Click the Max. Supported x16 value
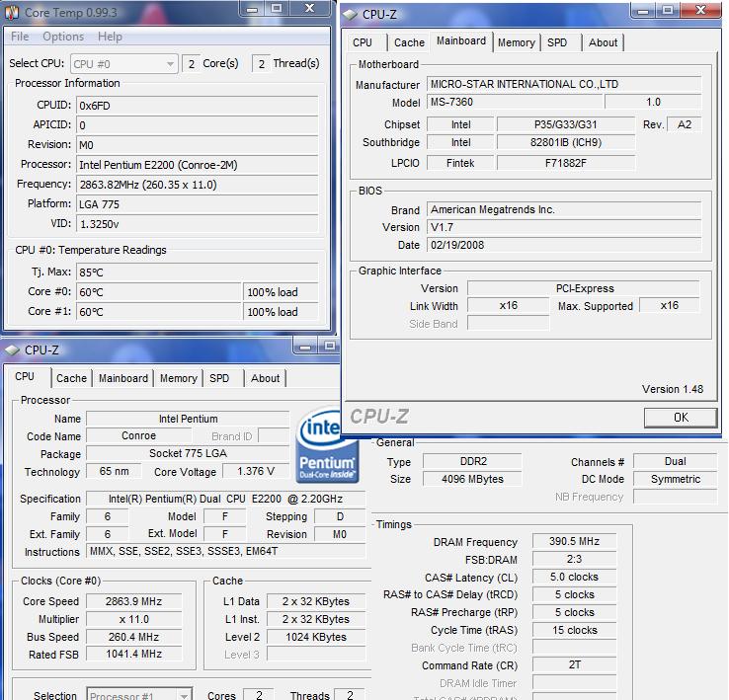Viewport: 729px width, 700px height. (670, 305)
